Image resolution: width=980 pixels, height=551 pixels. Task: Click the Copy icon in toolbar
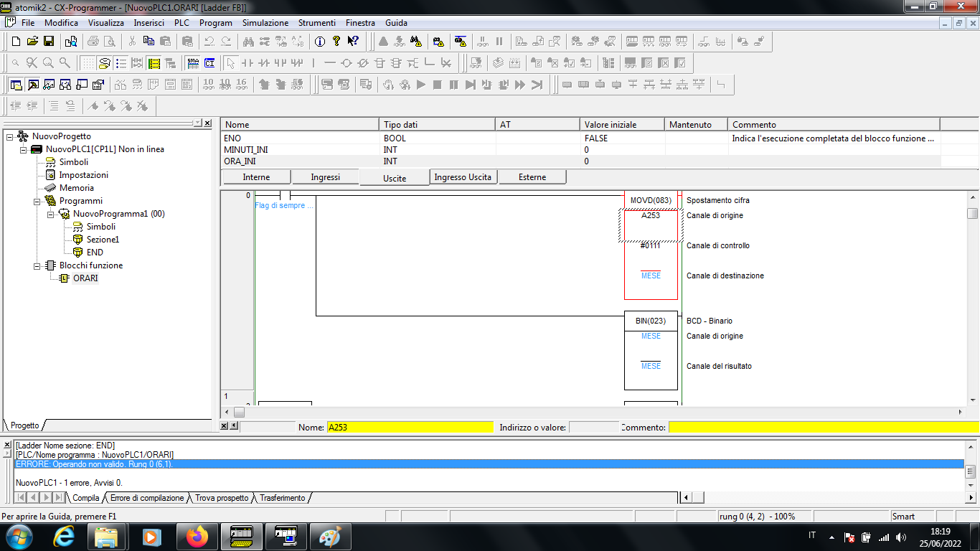pyautogui.click(x=149, y=42)
